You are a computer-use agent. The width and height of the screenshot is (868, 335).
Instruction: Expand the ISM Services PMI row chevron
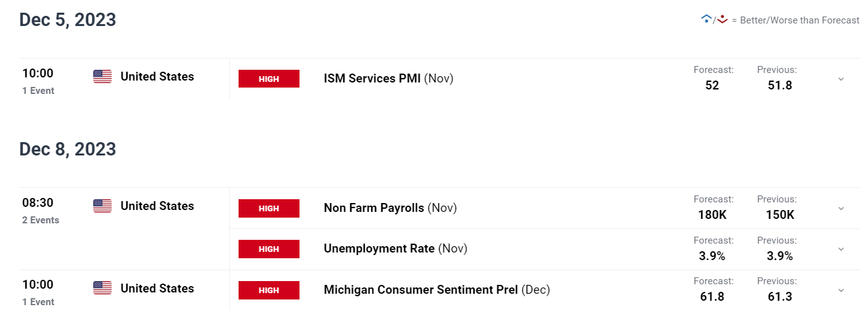pos(841,79)
